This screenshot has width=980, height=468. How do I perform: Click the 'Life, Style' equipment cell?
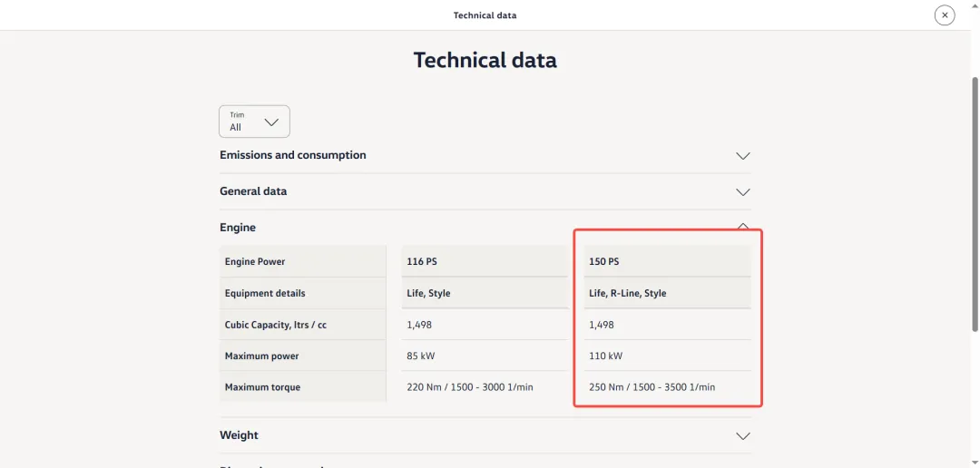click(485, 293)
